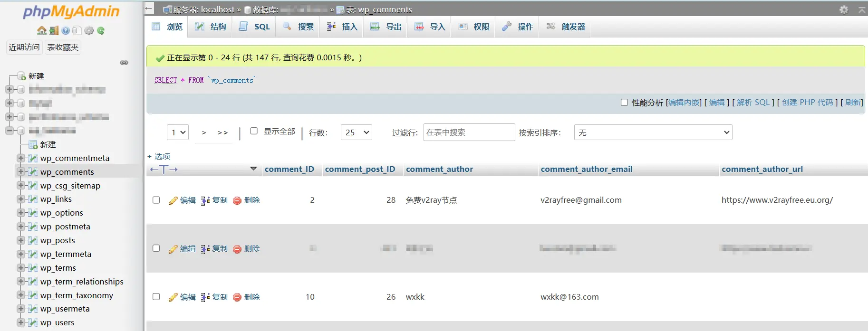Open the wp_usermeta table in tree
The image size is (868, 331).
[x=65, y=309]
